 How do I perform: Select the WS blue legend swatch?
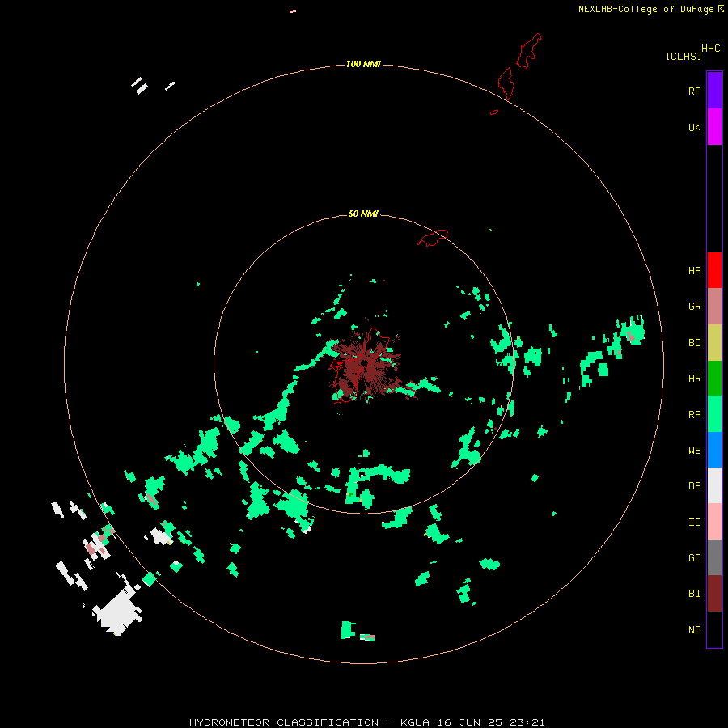point(714,450)
